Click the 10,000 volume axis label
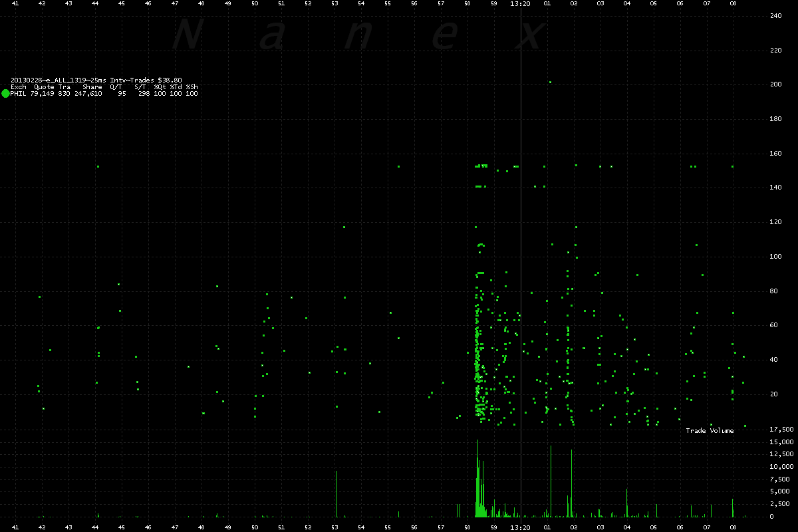The width and height of the screenshot is (798, 532). point(781,467)
